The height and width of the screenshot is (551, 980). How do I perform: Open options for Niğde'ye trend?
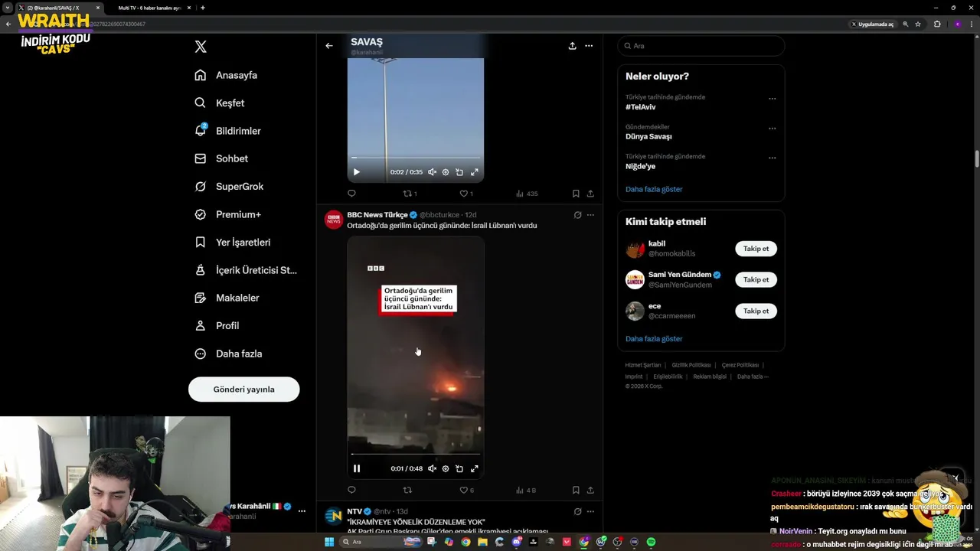click(772, 158)
